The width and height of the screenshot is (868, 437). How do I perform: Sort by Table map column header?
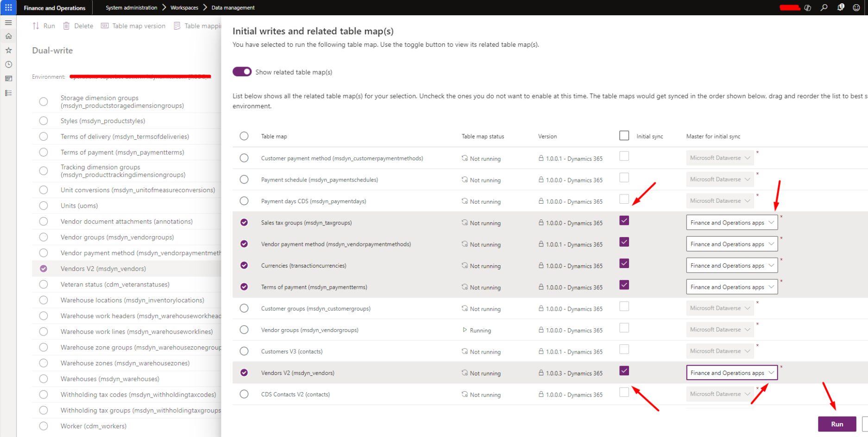pyautogui.click(x=274, y=136)
